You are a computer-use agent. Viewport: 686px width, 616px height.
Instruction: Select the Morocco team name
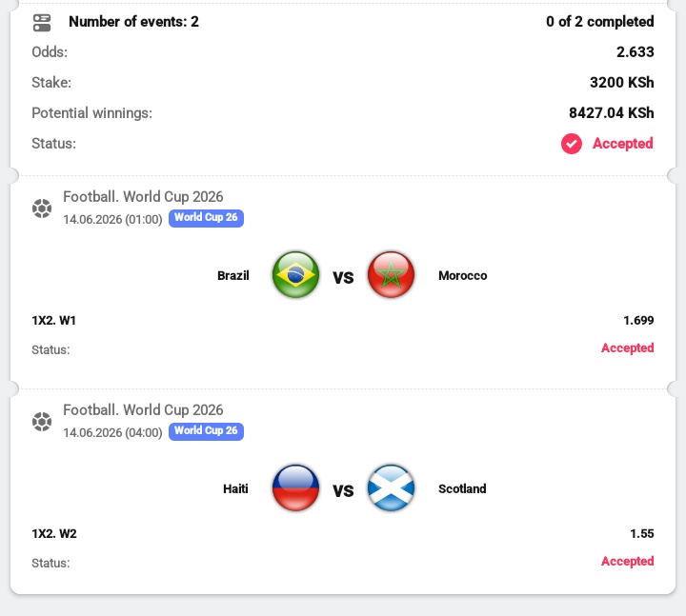(x=462, y=276)
